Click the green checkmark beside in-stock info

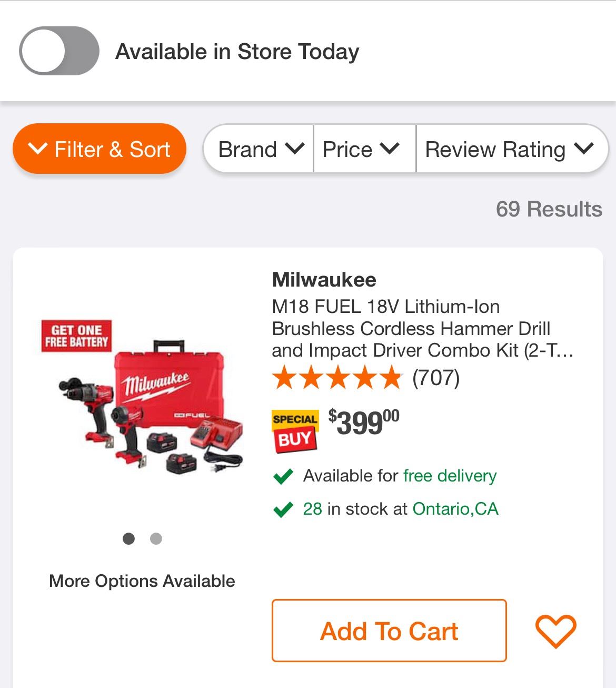point(283,509)
